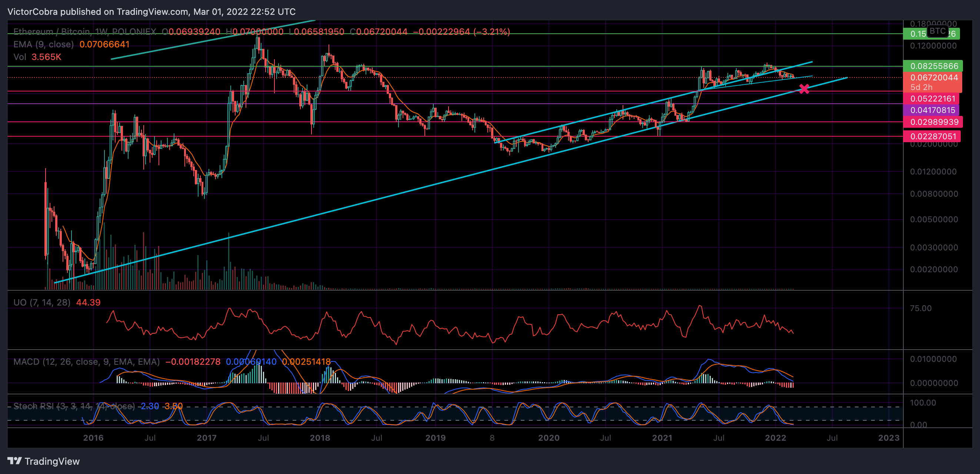Click the pink X marker on chart
980x474 pixels.
(804, 89)
